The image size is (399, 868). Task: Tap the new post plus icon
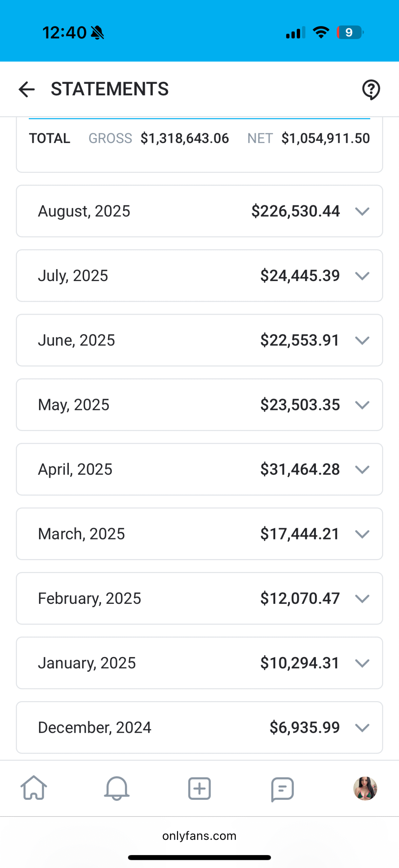(x=199, y=788)
